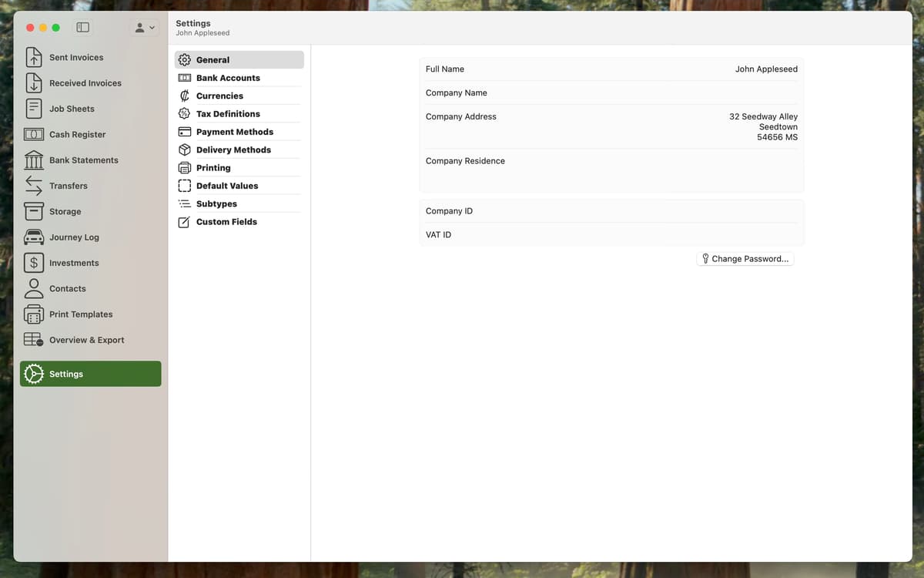The width and height of the screenshot is (924, 578).
Task: Open the user account dropdown
Action: [144, 28]
